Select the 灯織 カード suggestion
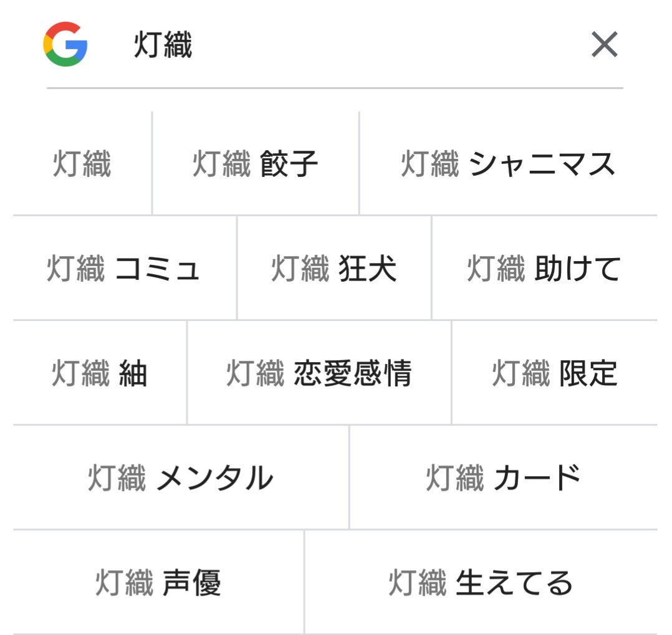Screen dimensions: 672x635 pyautogui.click(x=503, y=478)
